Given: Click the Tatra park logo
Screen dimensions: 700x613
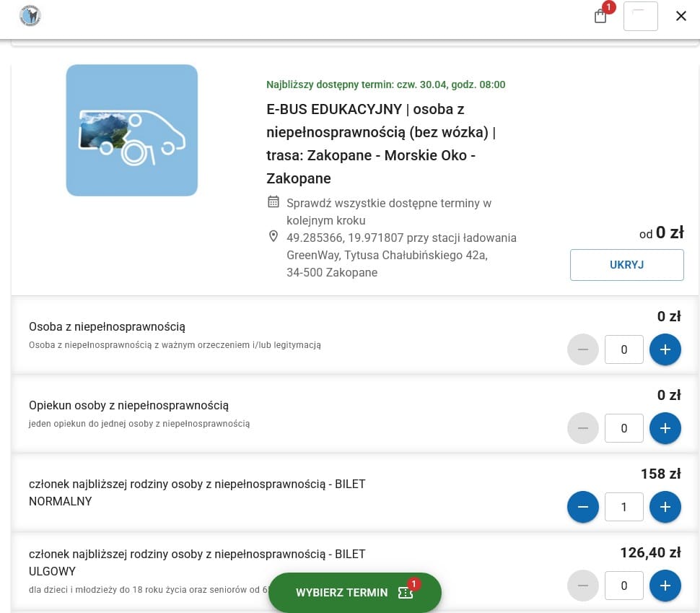Looking at the screenshot, I should point(30,16).
